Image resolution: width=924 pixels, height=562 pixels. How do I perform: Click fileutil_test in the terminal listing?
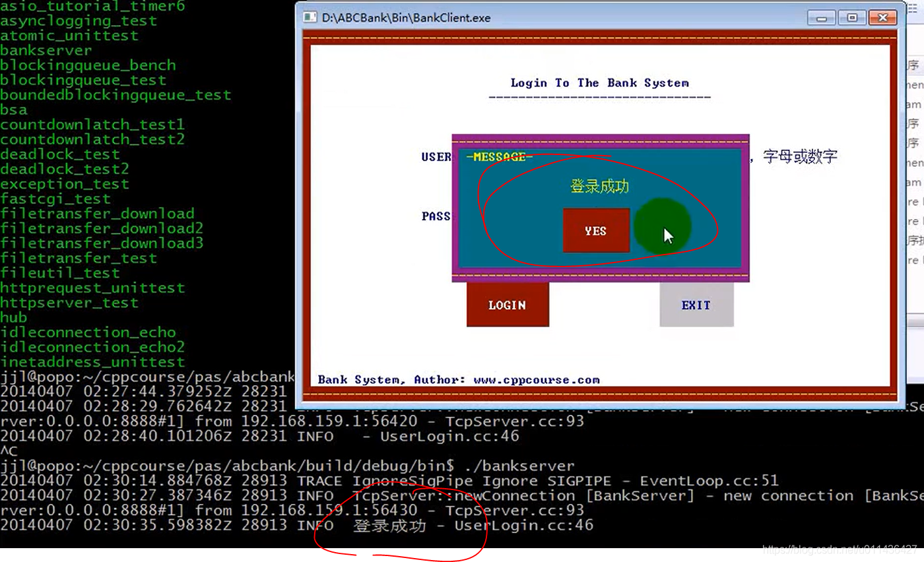click(60, 273)
